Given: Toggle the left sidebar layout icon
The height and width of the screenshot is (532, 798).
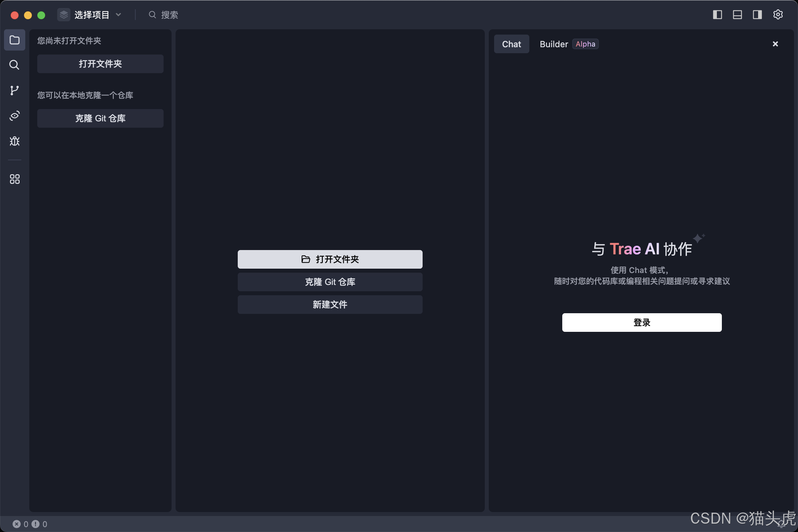Looking at the screenshot, I should (717, 15).
